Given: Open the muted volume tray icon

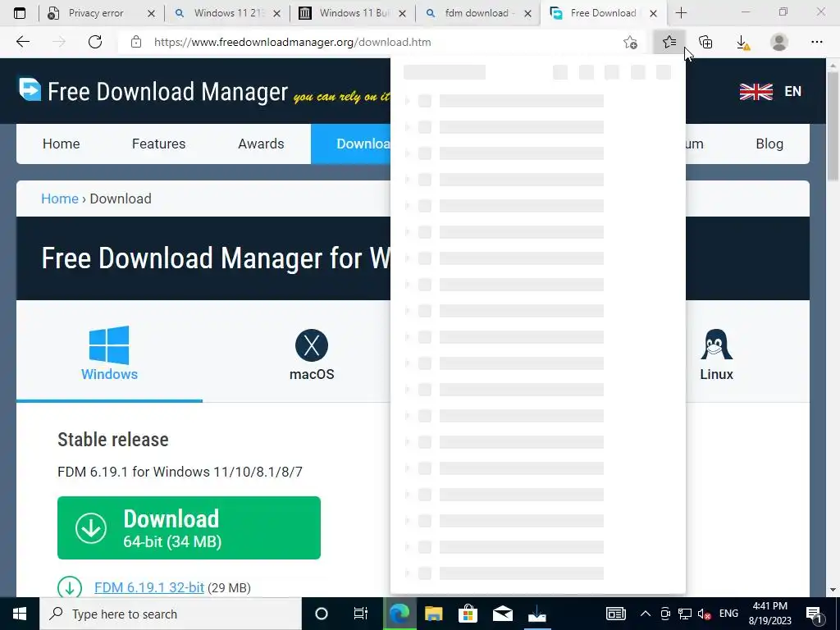Looking at the screenshot, I should click(705, 614).
